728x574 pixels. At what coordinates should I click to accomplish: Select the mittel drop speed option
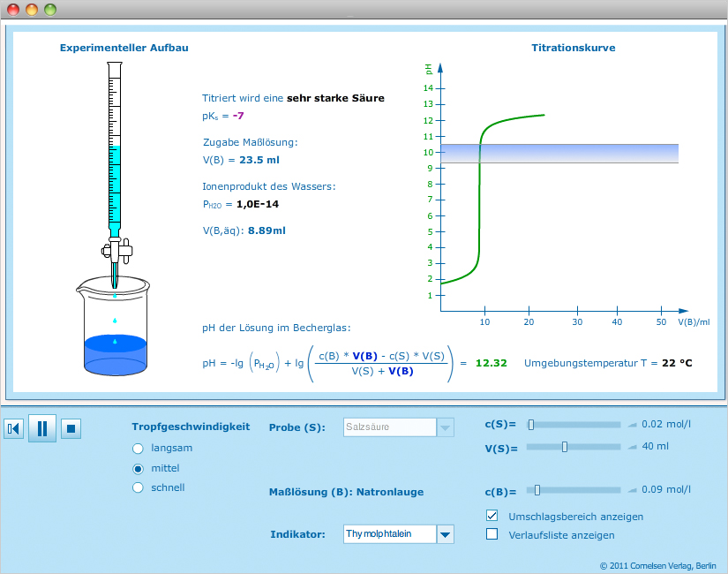point(138,468)
